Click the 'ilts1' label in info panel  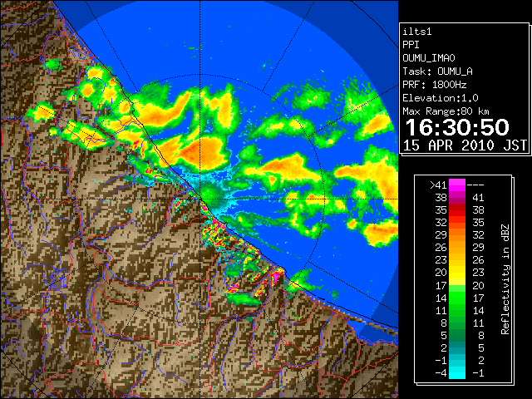click(x=417, y=32)
